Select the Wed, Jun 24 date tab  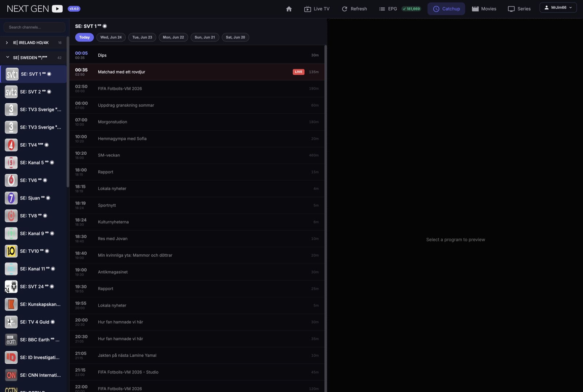pos(111,37)
